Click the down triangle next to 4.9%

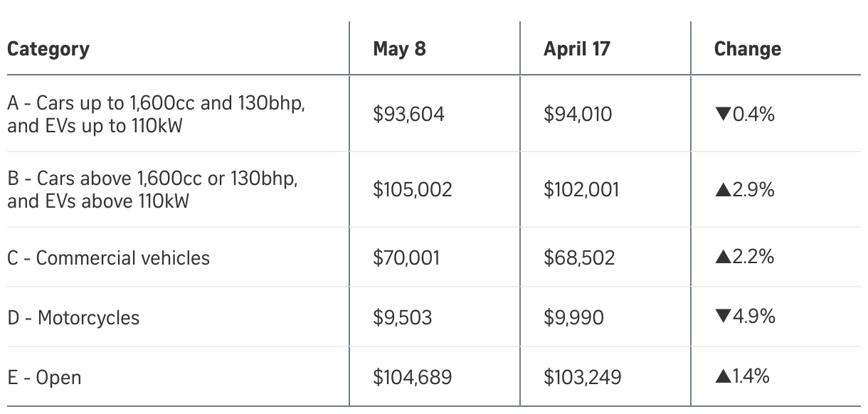(722, 317)
